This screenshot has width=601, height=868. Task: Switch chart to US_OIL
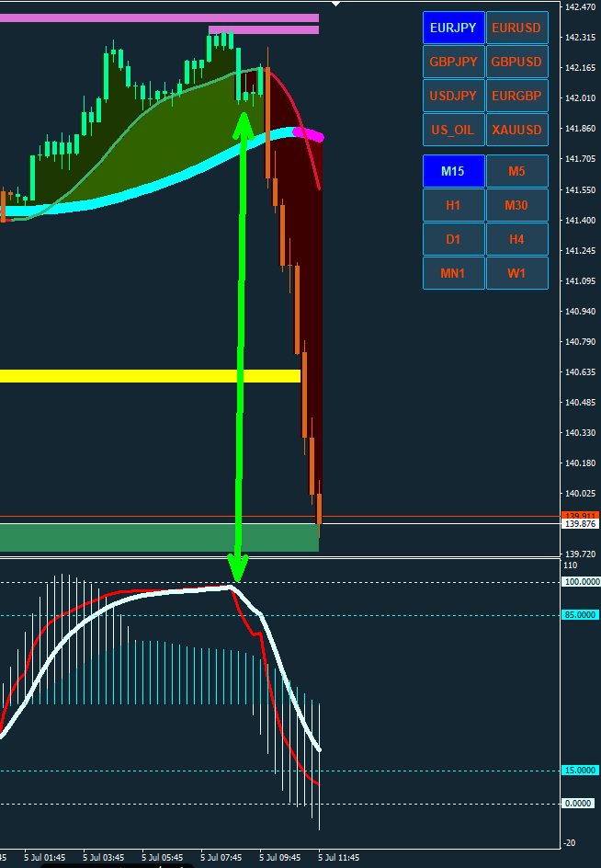click(454, 130)
